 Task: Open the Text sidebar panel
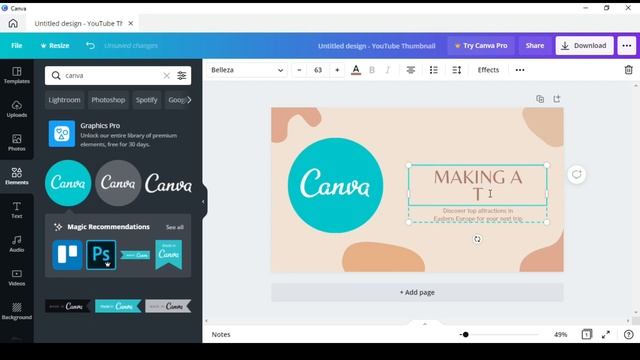coord(17,210)
